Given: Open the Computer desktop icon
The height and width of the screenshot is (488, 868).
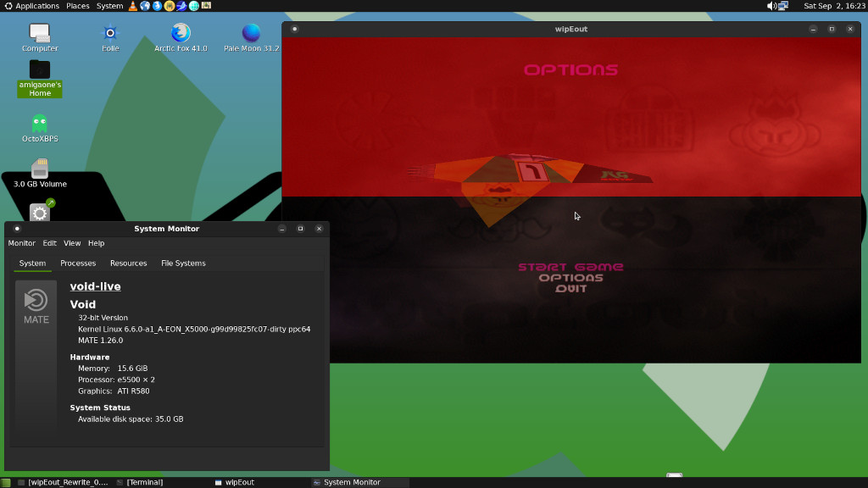Looking at the screenshot, I should (40, 37).
